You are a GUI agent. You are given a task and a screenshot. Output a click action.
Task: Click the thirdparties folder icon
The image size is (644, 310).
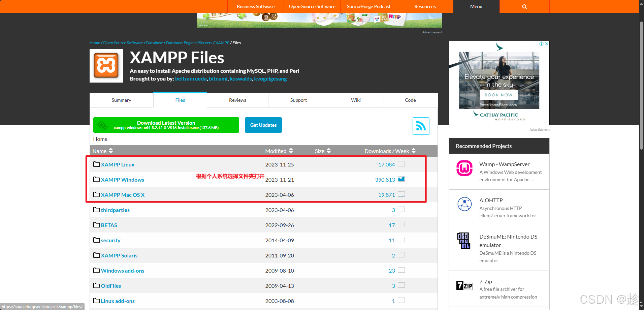coord(97,210)
